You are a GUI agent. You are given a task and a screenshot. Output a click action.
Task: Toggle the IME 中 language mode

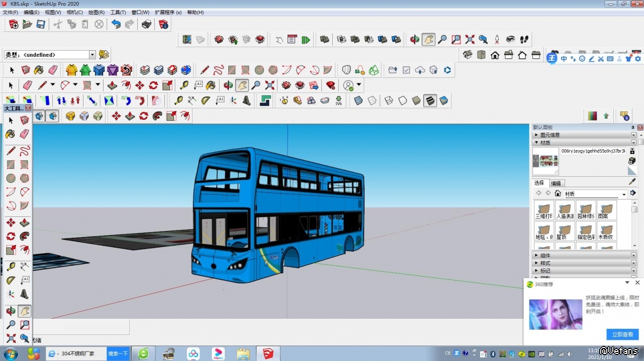[564, 59]
